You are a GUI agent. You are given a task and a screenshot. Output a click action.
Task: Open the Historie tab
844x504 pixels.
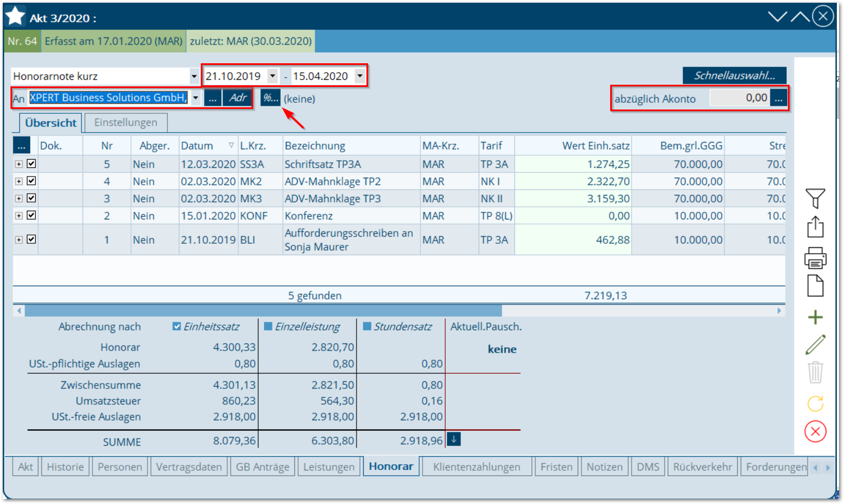point(65,467)
